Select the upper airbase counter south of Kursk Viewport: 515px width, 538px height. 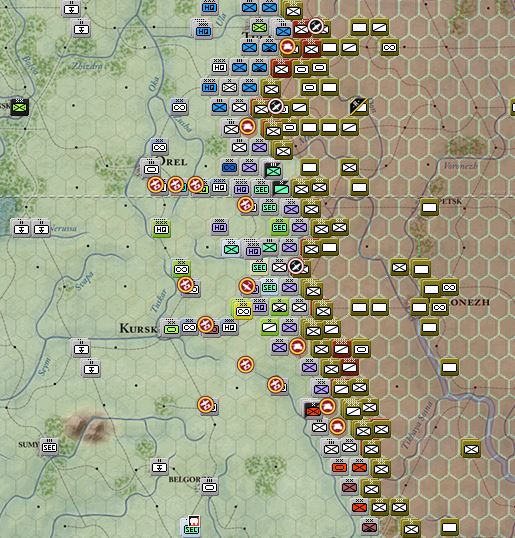[81, 349]
